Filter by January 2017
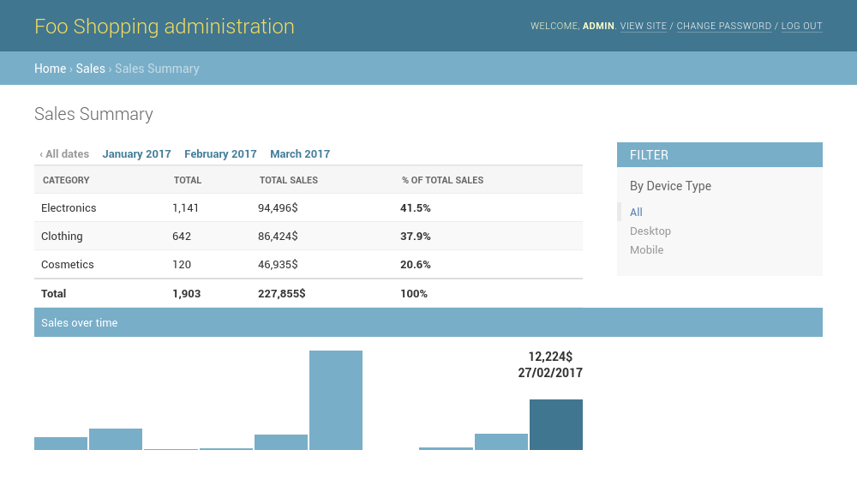 tap(136, 154)
